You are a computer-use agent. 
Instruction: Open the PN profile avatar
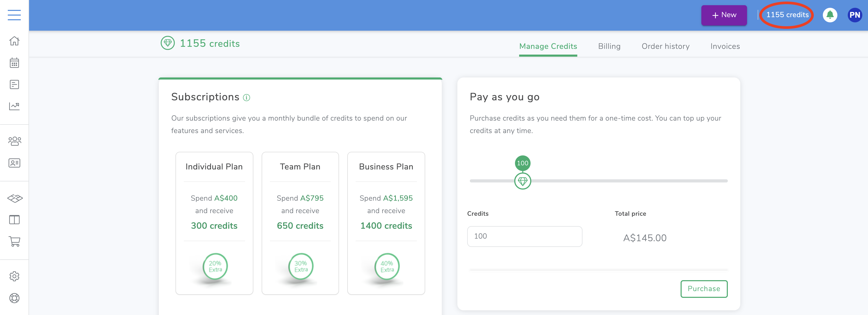coord(855,15)
